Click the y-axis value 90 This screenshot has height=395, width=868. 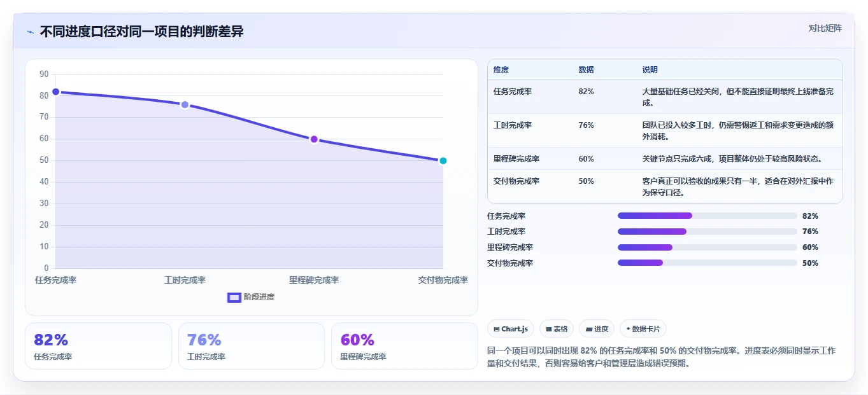click(x=44, y=74)
